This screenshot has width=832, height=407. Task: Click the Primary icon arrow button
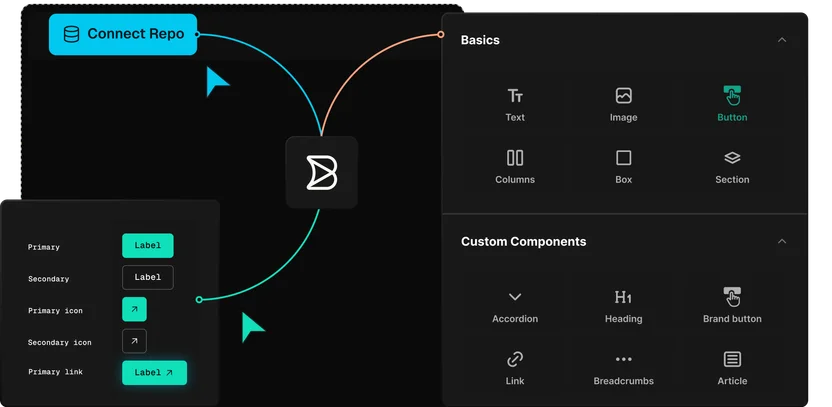coord(134,309)
